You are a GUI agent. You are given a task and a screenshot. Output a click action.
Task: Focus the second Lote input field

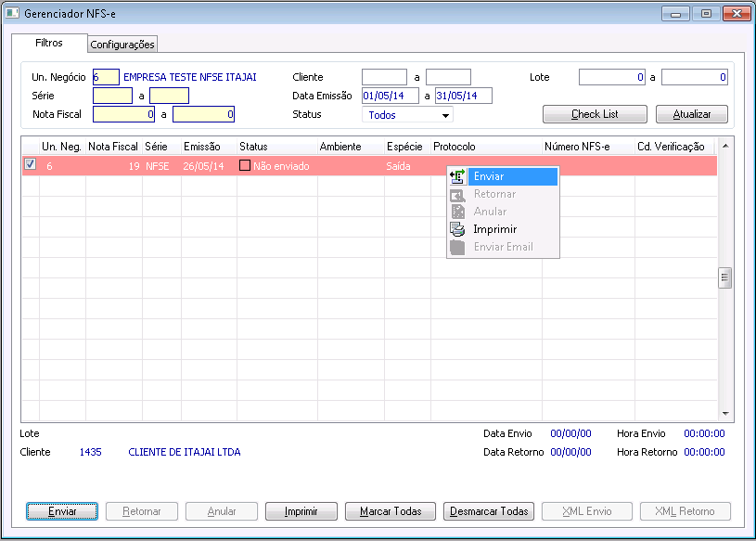point(695,77)
